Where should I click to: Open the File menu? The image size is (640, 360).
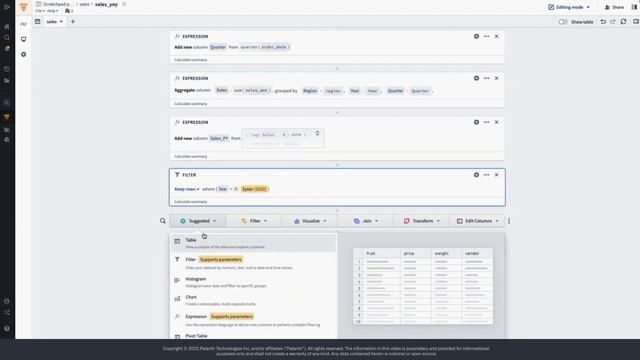click(x=40, y=11)
